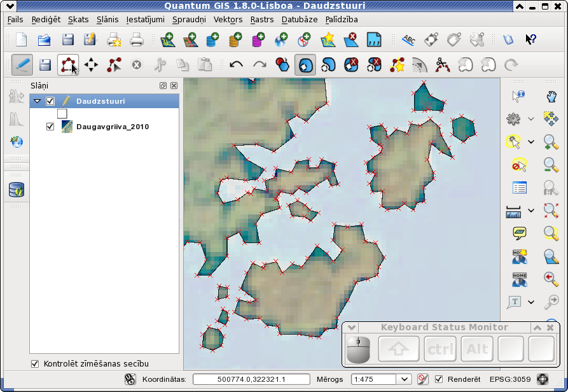Viewport: 568px width, 392px height.
Task: Select the Split Features tool
Action: click(442, 65)
